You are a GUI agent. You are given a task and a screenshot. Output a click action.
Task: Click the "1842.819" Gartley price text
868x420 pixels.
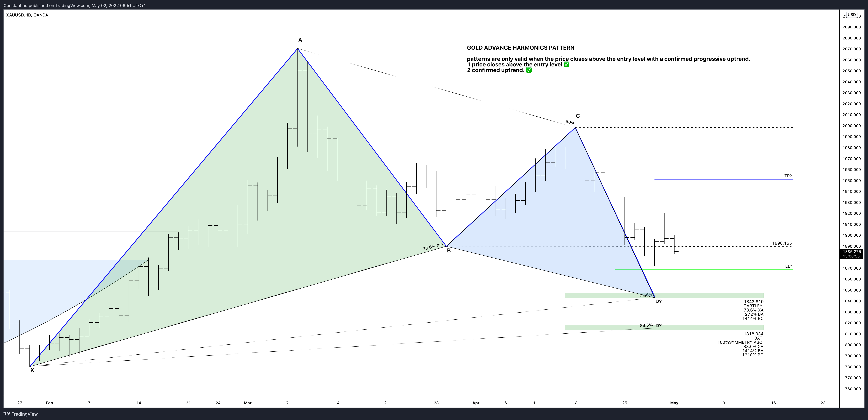[754, 302]
